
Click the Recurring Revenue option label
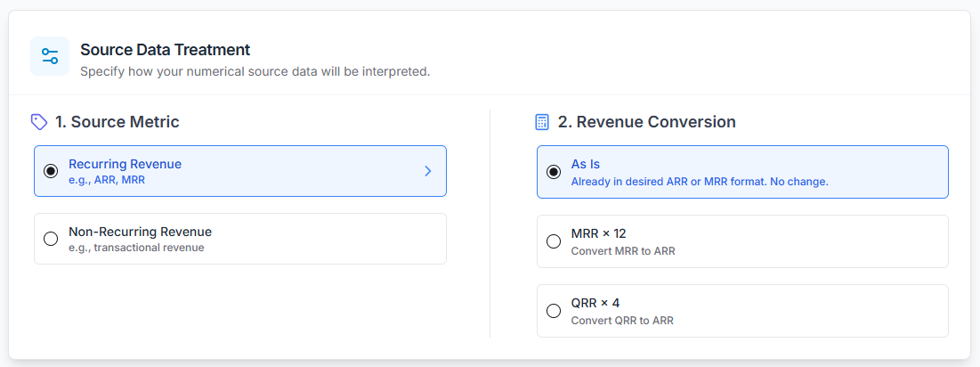(x=125, y=164)
